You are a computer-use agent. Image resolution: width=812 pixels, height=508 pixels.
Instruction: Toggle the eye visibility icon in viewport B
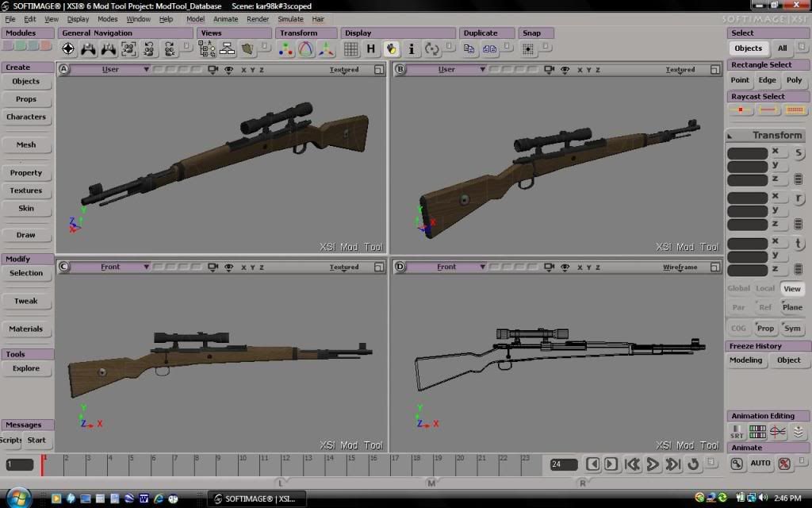tap(565, 70)
